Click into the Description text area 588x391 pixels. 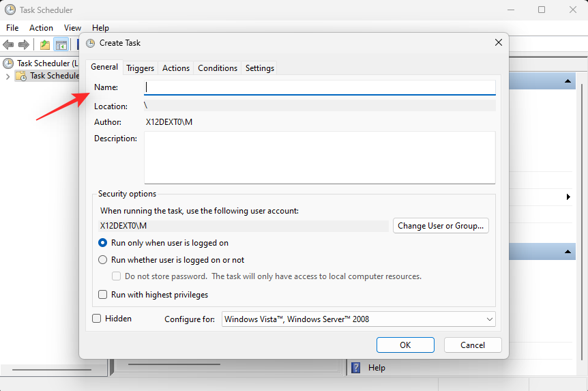pyautogui.click(x=320, y=158)
